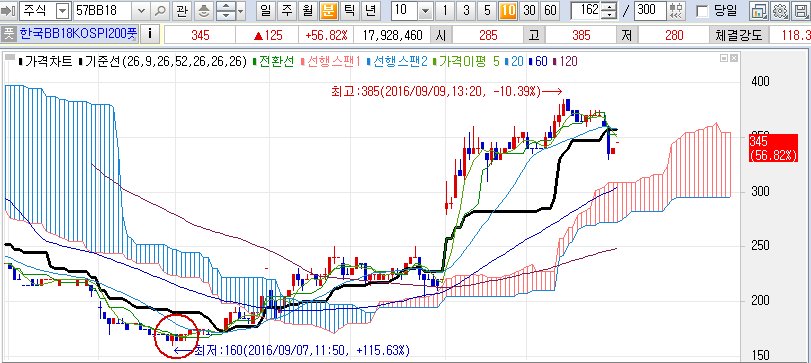This screenshot has height=363, width=811.
Task: Click the stock code search magnifier icon
Action: tap(161, 10)
